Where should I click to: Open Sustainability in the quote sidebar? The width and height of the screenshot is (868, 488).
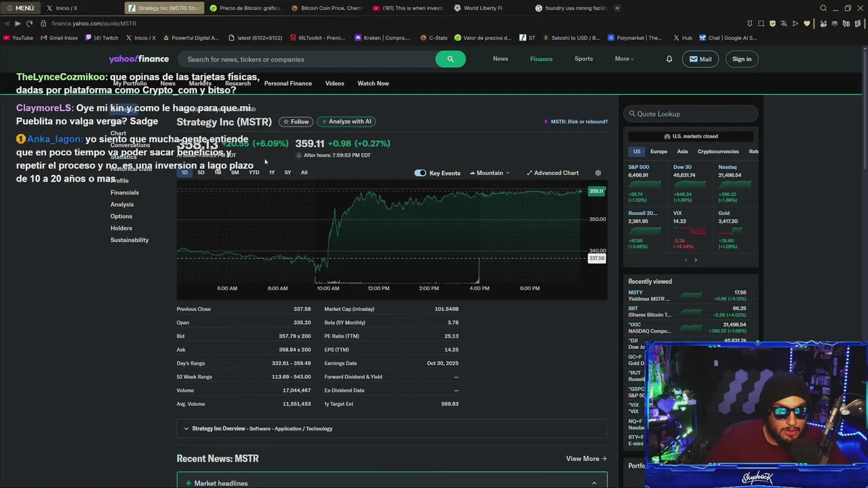tap(130, 240)
